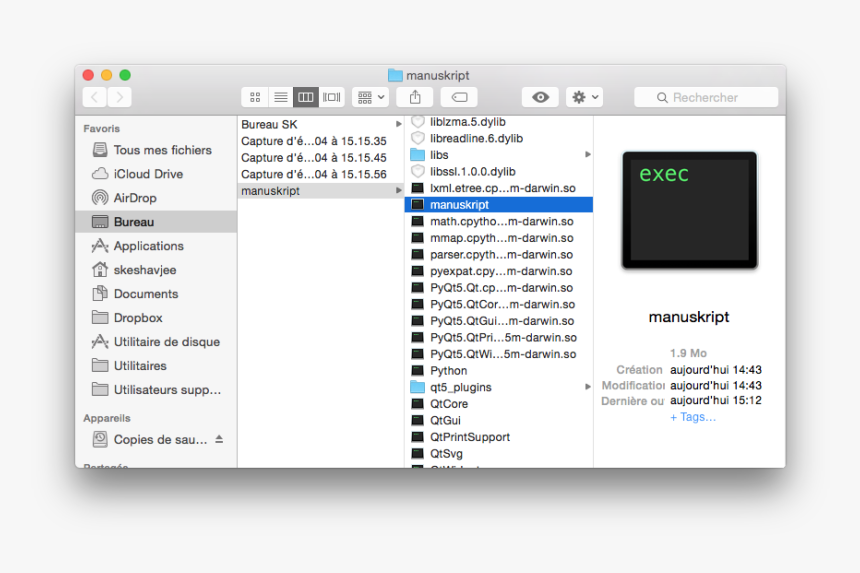This screenshot has width=860, height=573.
Task: Activate the column view button
Action: point(306,97)
